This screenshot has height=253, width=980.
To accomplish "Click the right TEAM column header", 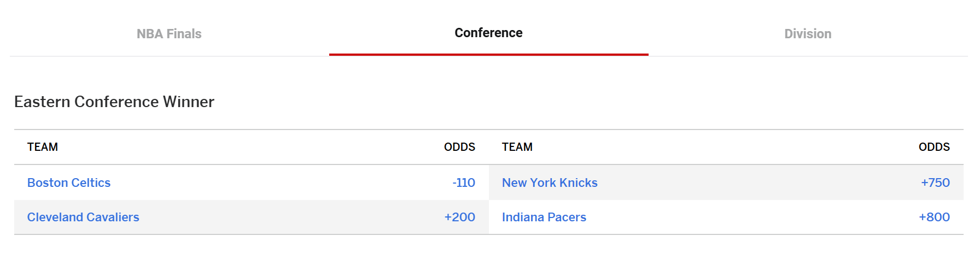I will [517, 147].
